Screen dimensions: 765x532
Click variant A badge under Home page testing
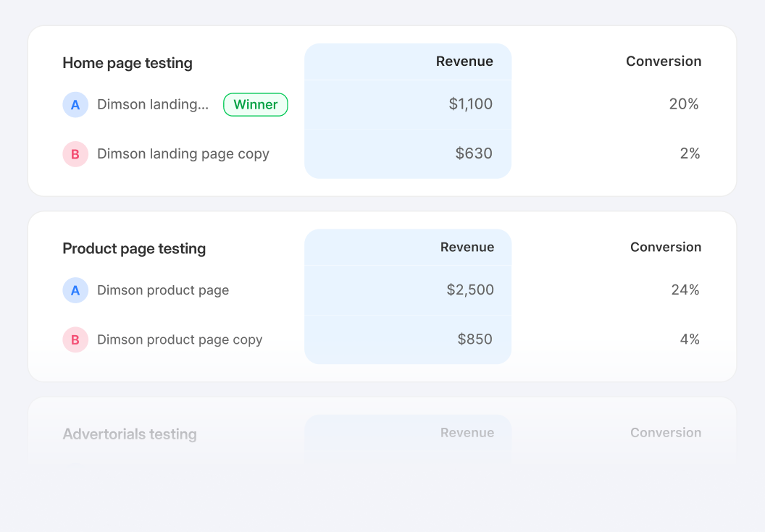(75, 105)
